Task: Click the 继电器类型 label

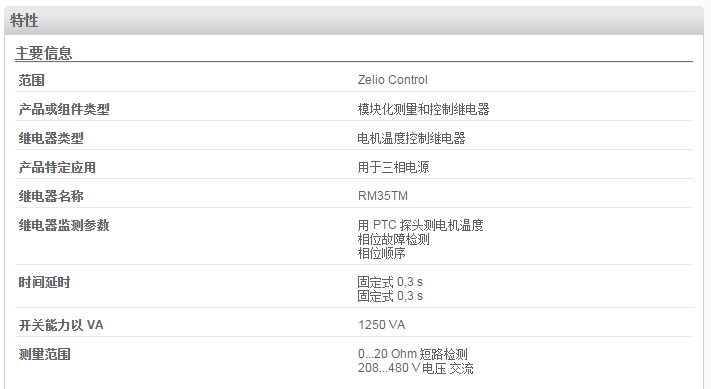Action: pyautogui.click(x=51, y=138)
